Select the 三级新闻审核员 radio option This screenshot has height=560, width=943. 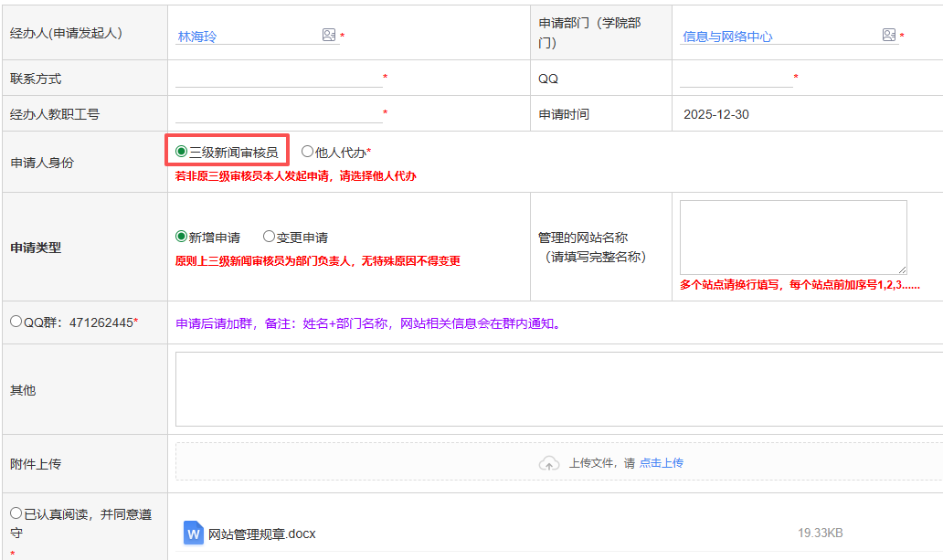(181, 152)
